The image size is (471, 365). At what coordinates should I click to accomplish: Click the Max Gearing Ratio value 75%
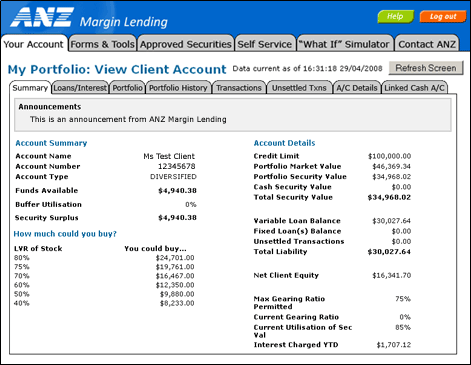coord(403,299)
